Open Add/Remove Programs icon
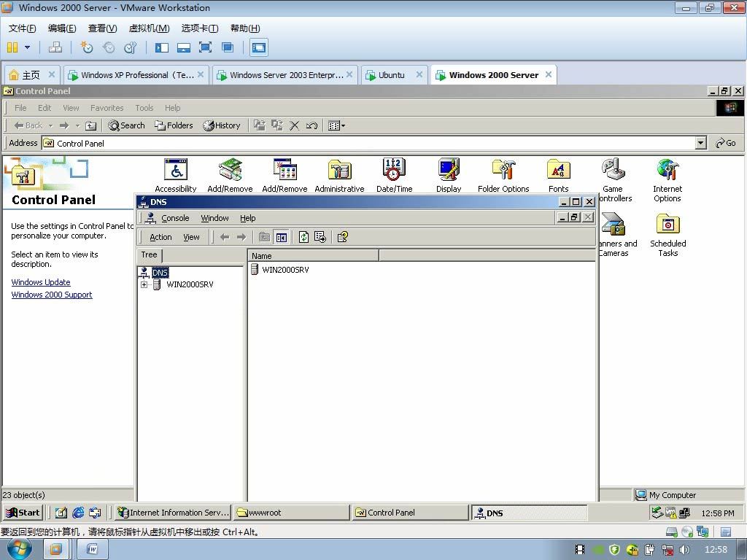The height and width of the screenshot is (560, 747). click(285, 175)
